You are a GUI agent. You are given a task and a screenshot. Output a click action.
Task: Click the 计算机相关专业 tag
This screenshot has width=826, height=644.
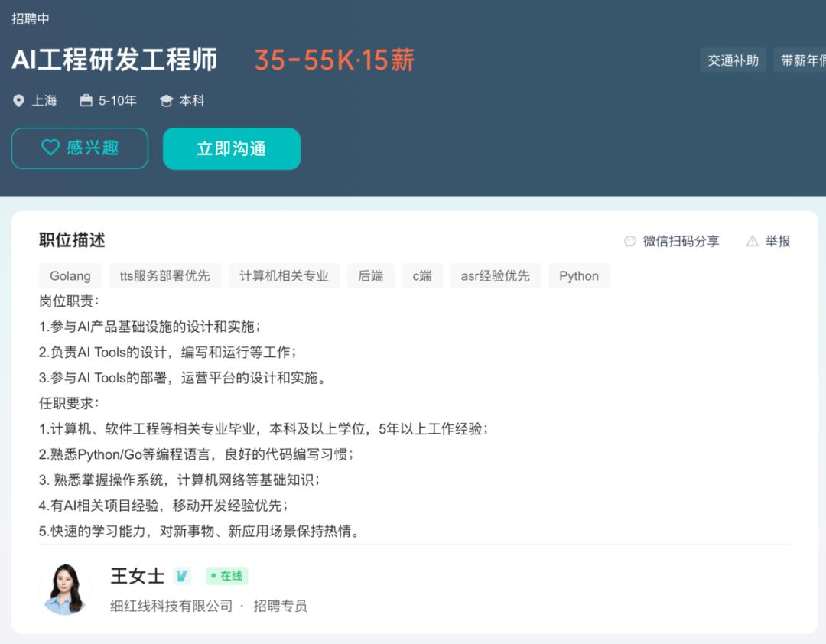click(x=284, y=276)
